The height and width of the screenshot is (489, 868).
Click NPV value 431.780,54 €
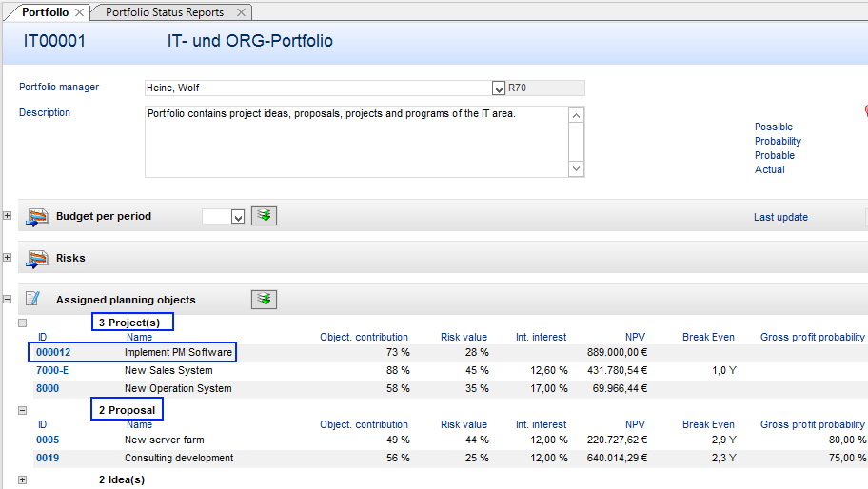point(618,371)
